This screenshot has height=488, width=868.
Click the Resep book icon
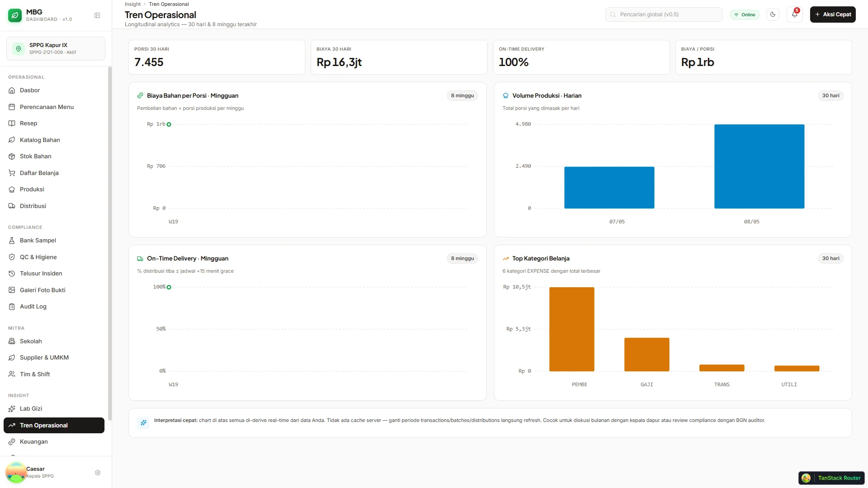point(12,123)
